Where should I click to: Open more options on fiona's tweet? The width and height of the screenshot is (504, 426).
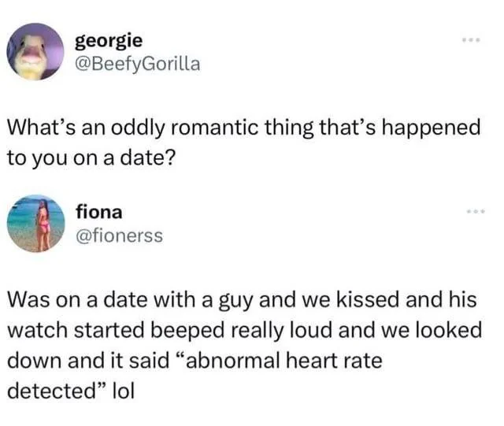pos(476,212)
